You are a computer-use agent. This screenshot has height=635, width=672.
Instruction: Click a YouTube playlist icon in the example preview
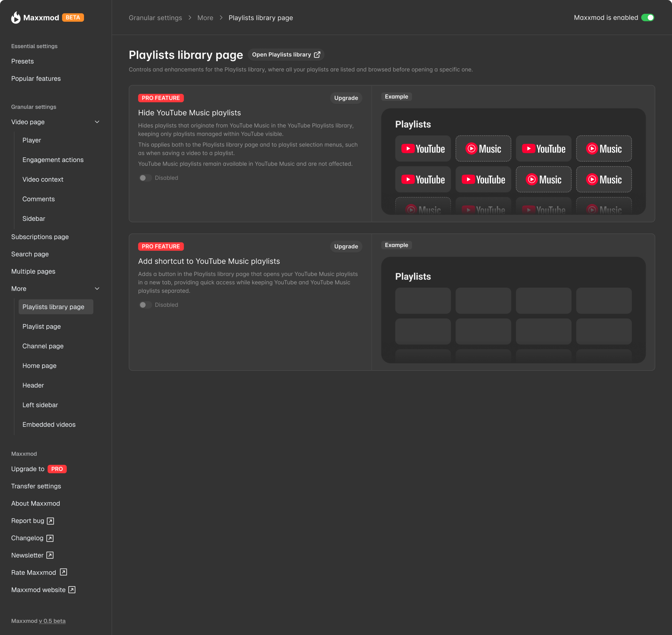tap(423, 148)
